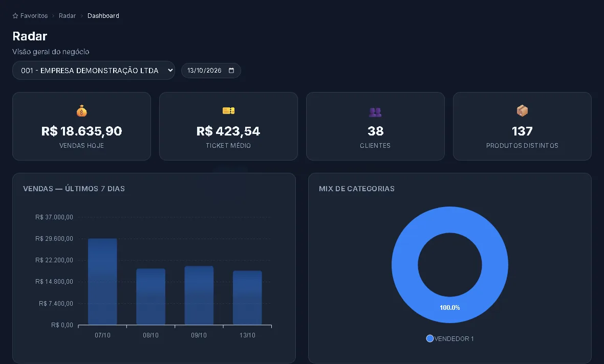Click the 38 clients count
This screenshot has height=364, width=604.
376,131
